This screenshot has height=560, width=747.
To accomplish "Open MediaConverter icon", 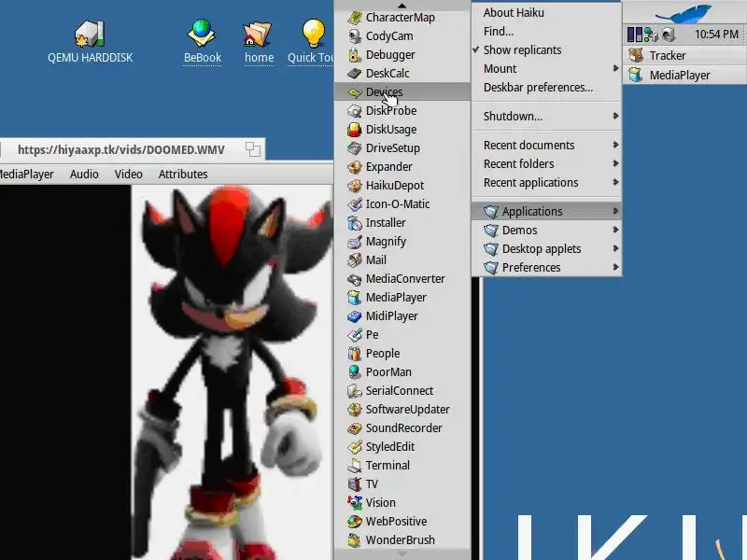I will (x=355, y=278).
